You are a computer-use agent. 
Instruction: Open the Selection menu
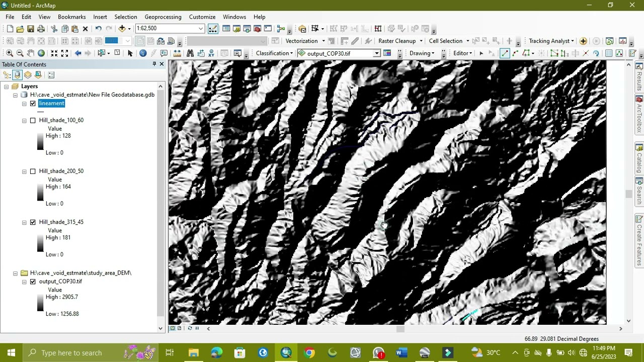[126, 17]
